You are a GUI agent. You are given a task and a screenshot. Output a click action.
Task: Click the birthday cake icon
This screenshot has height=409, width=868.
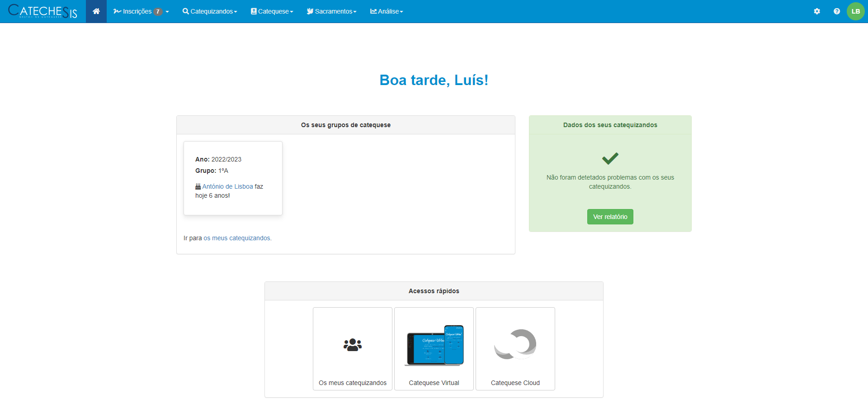(198, 186)
